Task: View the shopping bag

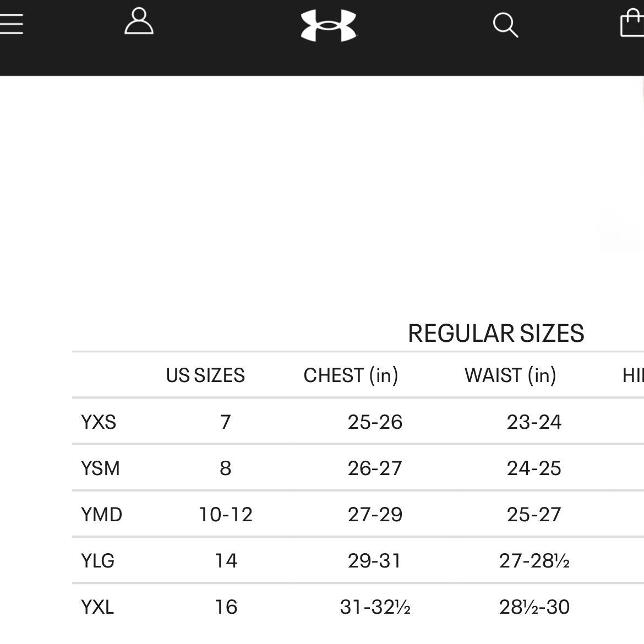Action: tap(633, 24)
